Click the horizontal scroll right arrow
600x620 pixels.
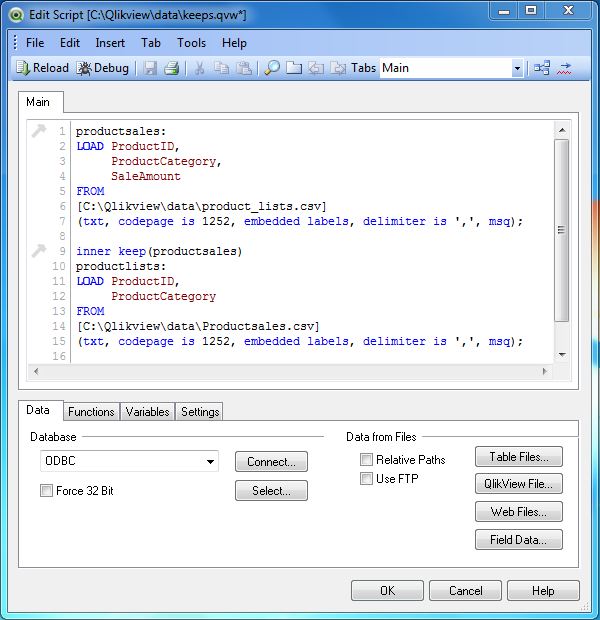click(x=545, y=371)
